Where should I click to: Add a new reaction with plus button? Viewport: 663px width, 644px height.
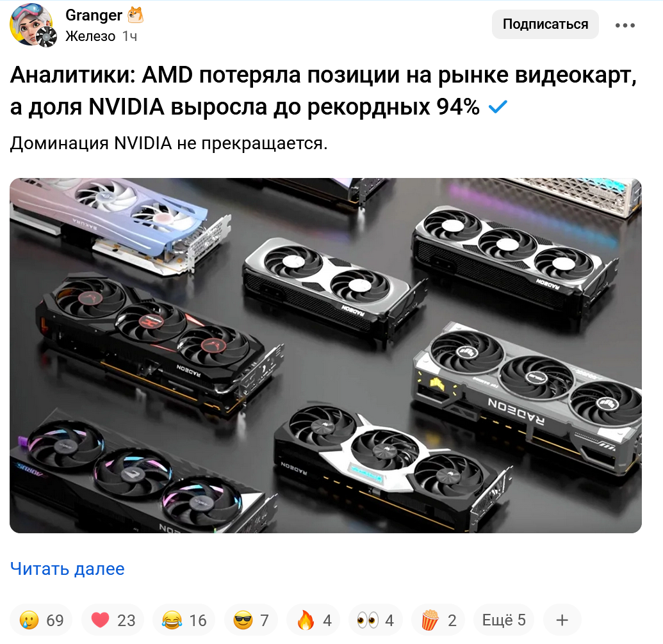point(562,620)
